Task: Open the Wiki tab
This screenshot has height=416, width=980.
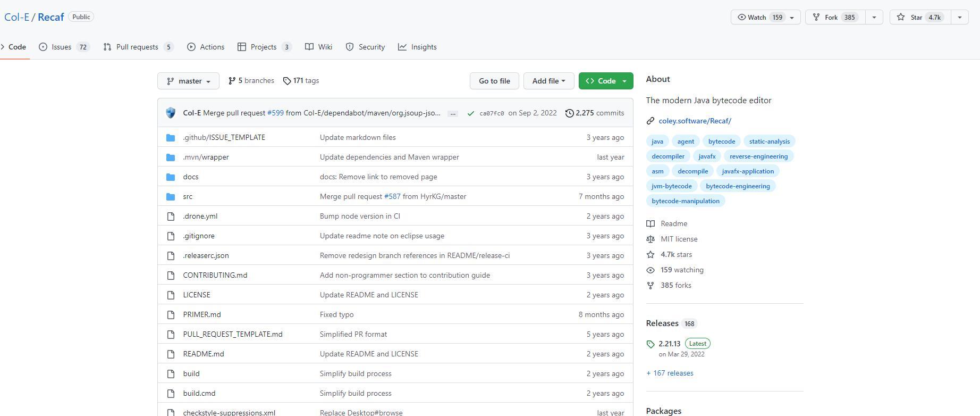Action: pos(319,47)
